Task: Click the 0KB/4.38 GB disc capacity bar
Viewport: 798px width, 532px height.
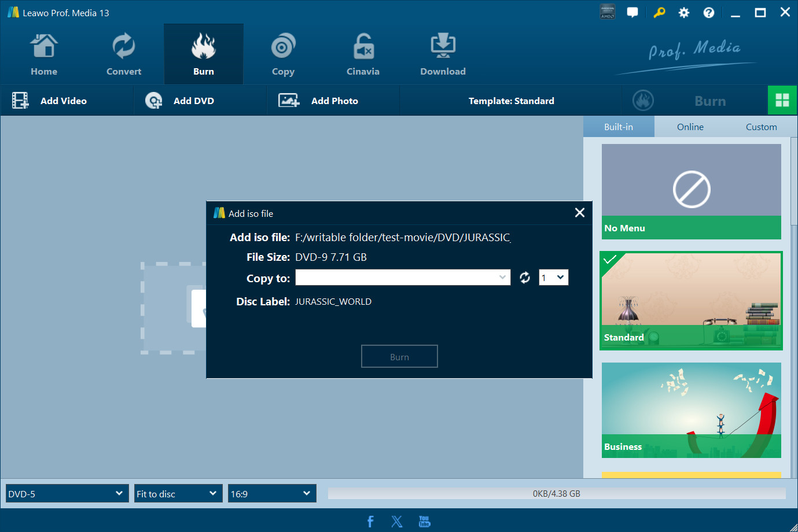Action: 557,493
